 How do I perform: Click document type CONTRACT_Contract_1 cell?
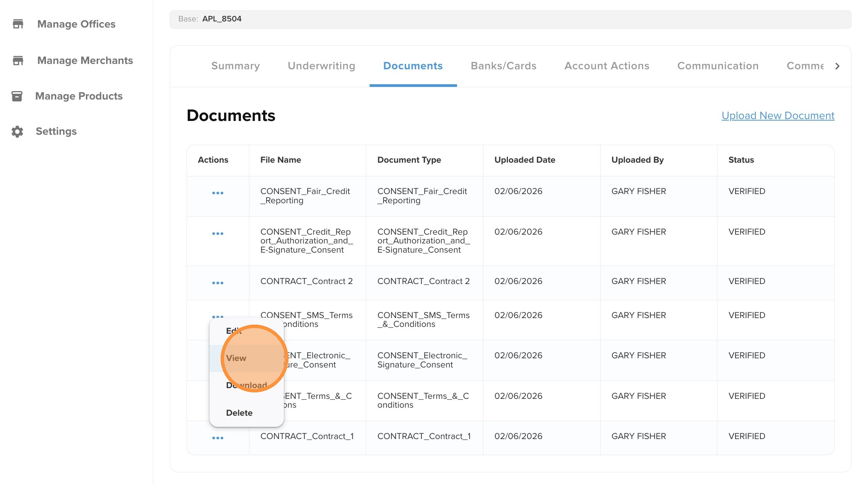click(424, 436)
